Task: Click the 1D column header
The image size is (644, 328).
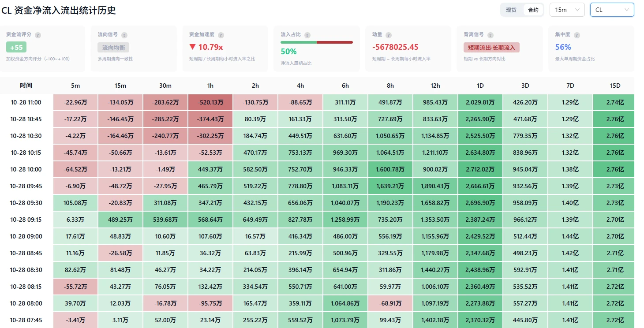Action: click(480, 86)
